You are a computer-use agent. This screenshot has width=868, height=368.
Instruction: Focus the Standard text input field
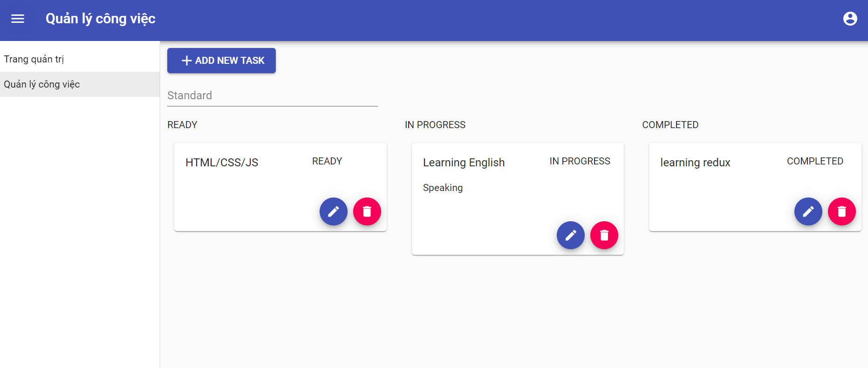click(272, 95)
